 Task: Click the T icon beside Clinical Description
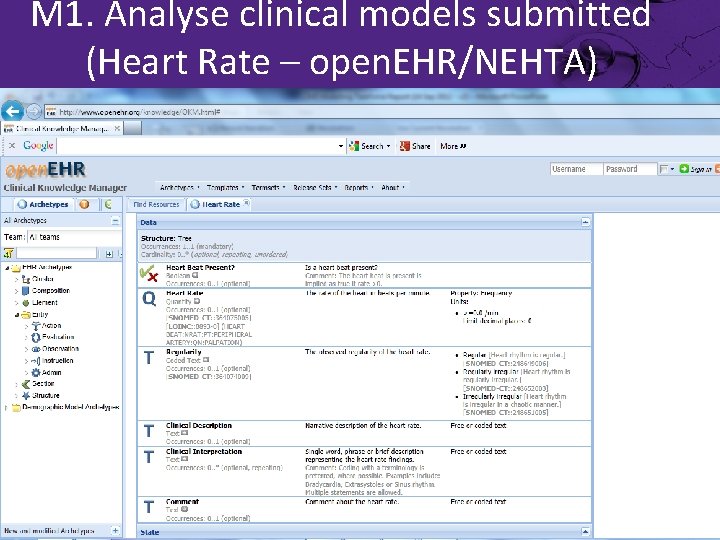coord(149,431)
